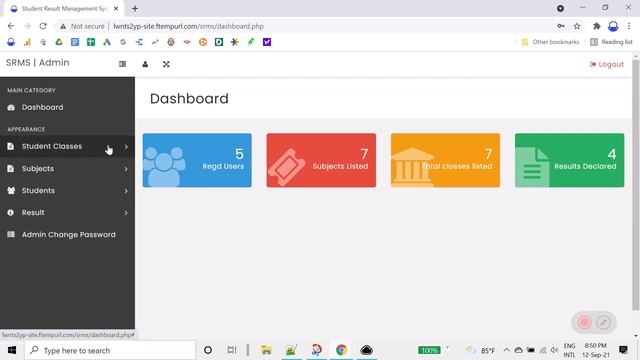The height and width of the screenshot is (360, 640).
Task: Open the Total classes listed orange card
Action: (445, 160)
